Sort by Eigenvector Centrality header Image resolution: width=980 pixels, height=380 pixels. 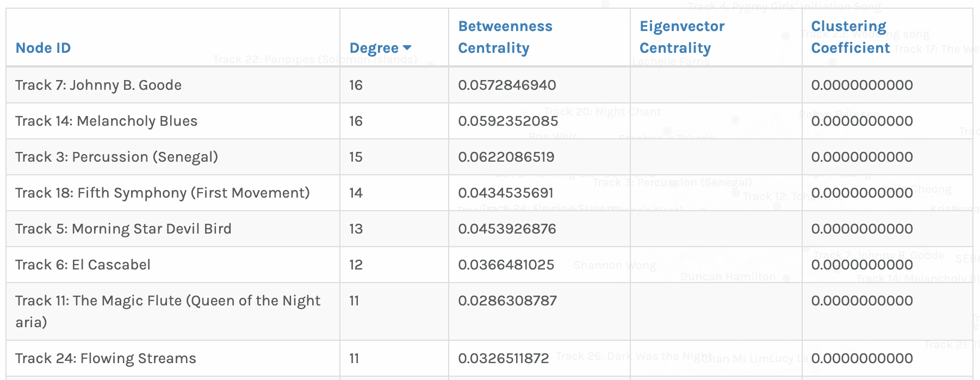click(x=681, y=37)
